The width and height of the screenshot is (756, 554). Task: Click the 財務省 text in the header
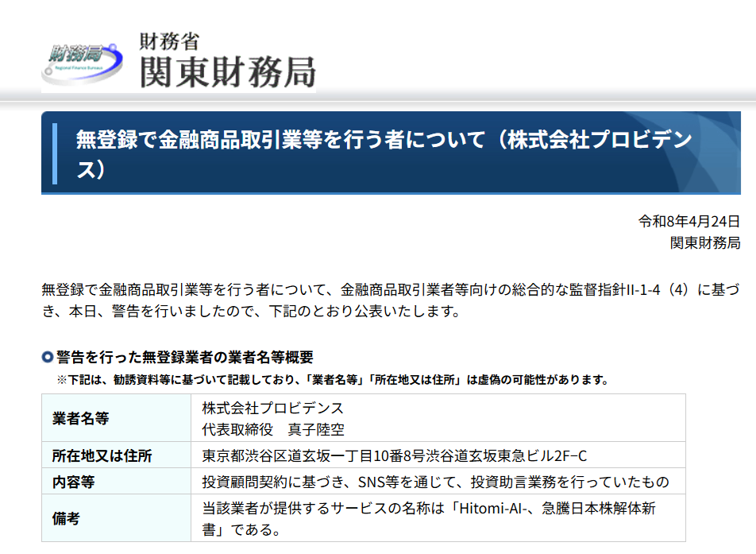pyautogui.click(x=169, y=41)
